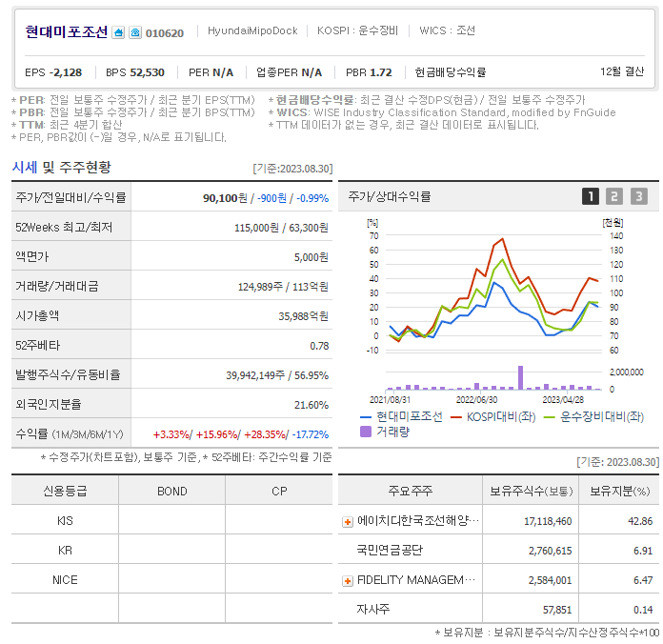
Task: Click the 업종PER N/A value
Action: pyautogui.click(x=289, y=72)
